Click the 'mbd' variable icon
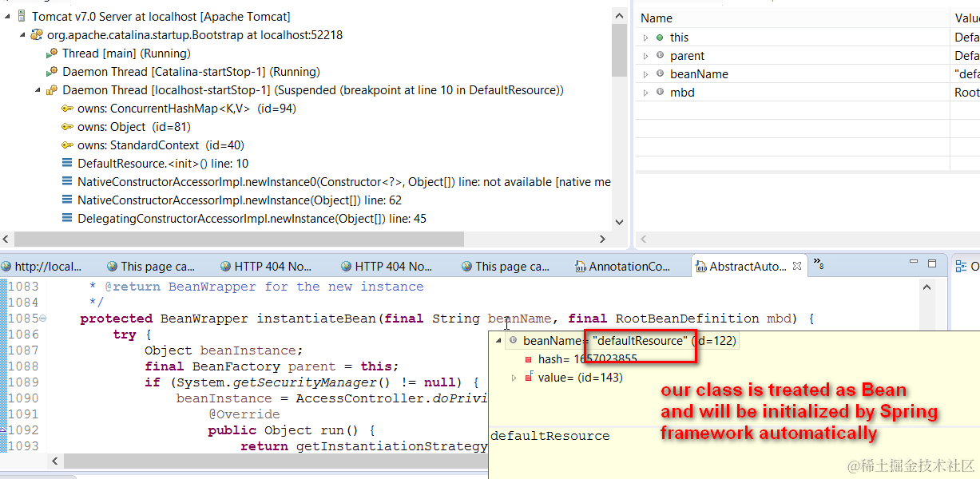The image size is (980, 479). [660, 92]
